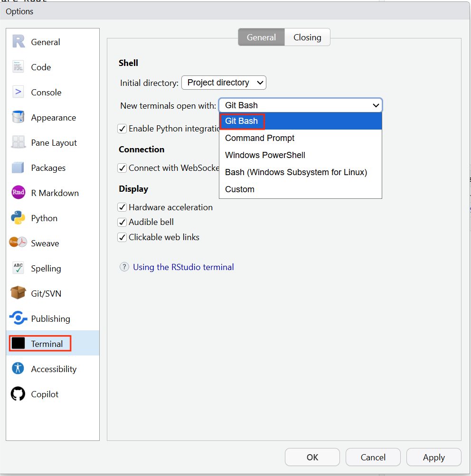The image size is (471, 476).
Task: Click the Publishing sync icon
Action: (x=18, y=318)
